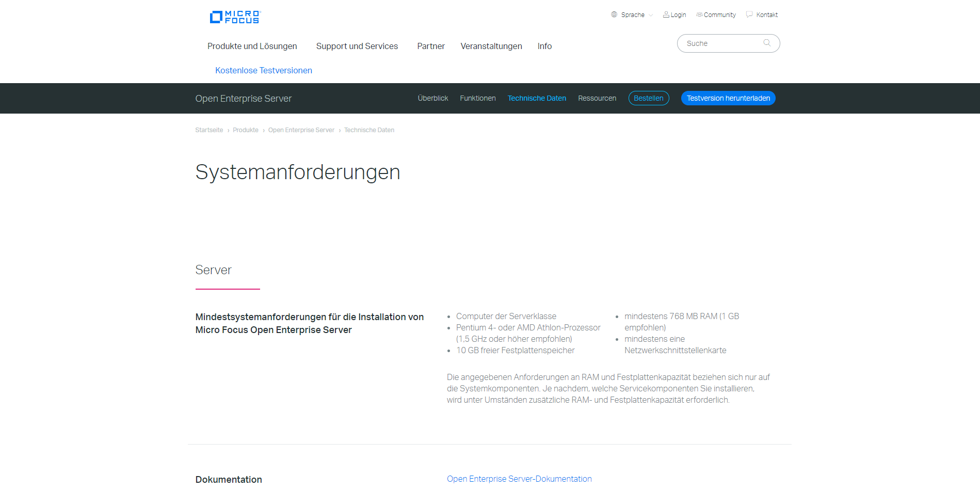Click Technische Daten breadcrumb
This screenshot has width=980, height=490.
tap(369, 130)
